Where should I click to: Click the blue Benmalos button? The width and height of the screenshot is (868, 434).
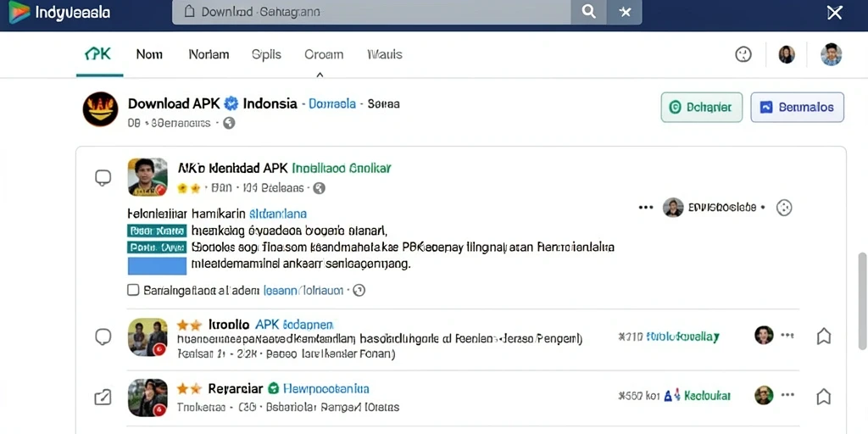(x=797, y=107)
